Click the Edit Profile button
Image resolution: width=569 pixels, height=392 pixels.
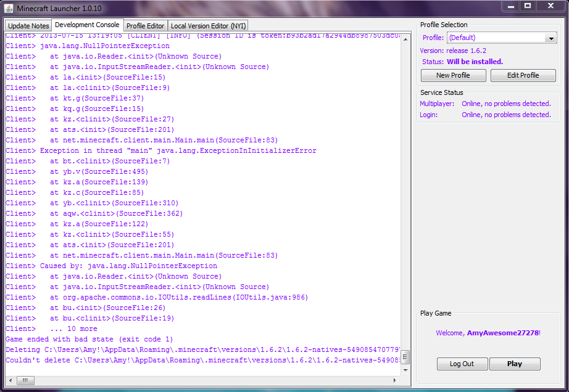[523, 75]
